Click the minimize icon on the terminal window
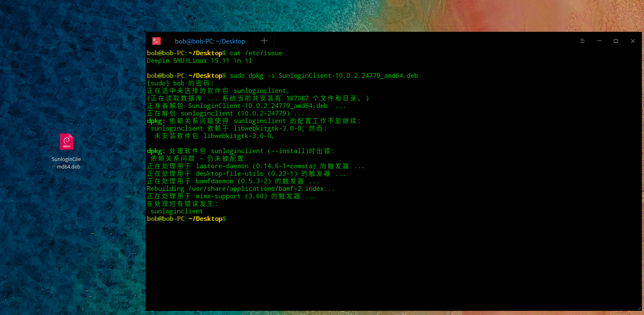This screenshot has height=315, width=644. point(599,41)
